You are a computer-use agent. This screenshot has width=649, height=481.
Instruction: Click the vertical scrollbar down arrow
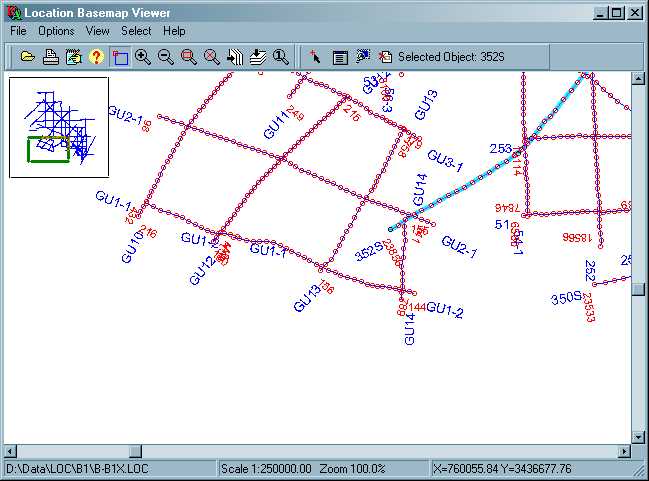coord(639,437)
